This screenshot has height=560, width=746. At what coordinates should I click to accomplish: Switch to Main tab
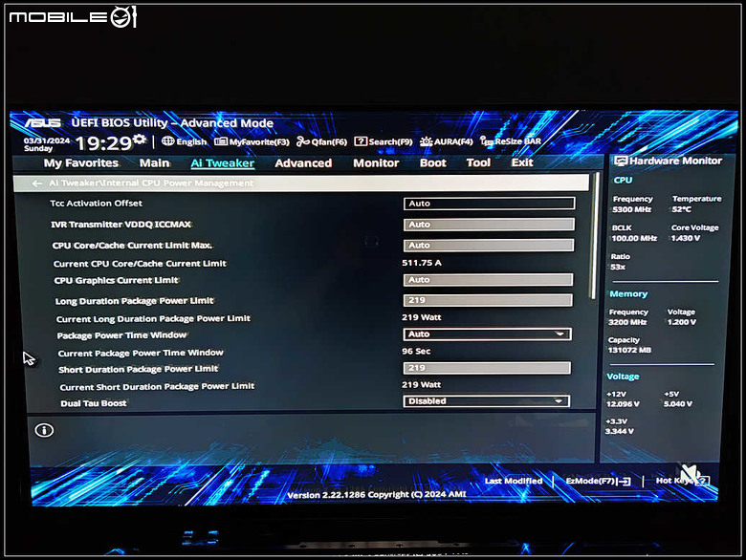(154, 163)
